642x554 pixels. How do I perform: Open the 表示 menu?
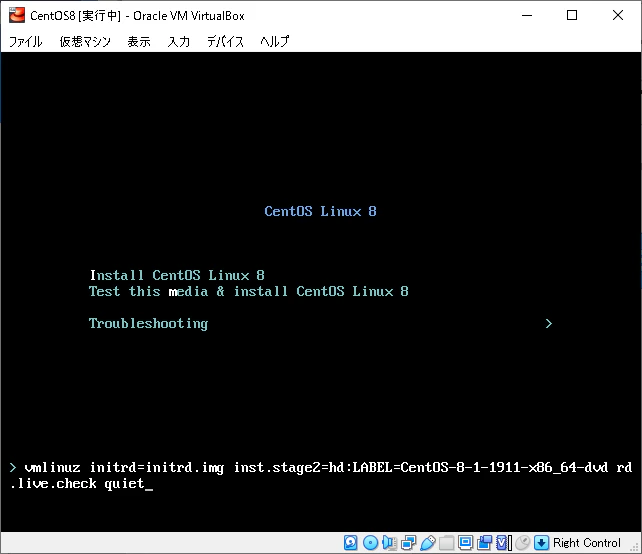(139, 41)
